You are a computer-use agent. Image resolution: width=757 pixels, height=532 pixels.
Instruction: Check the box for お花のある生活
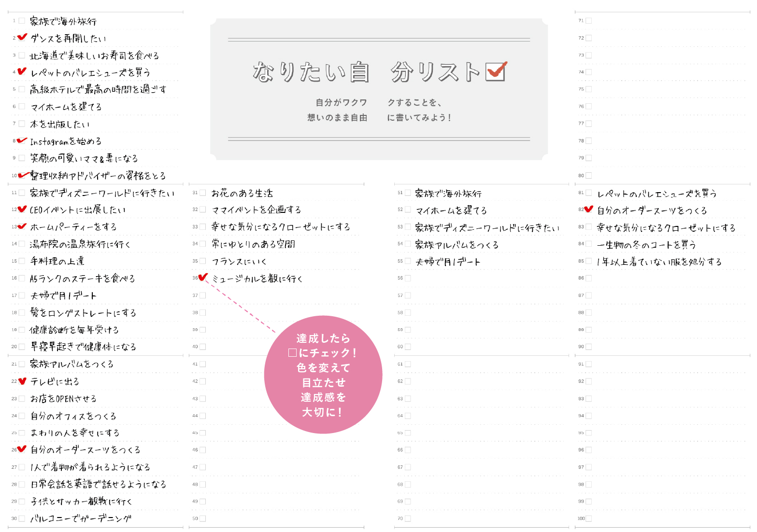point(202,192)
